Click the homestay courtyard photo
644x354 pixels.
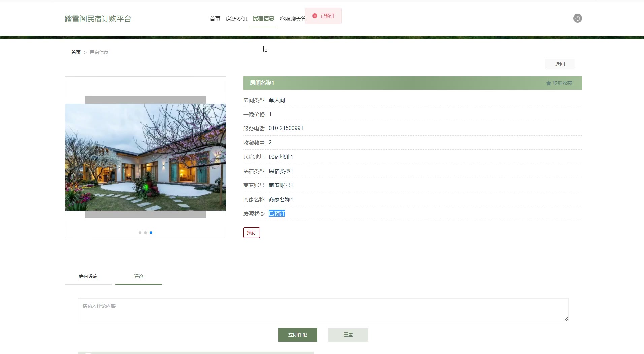pyautogui.click(x=146, y=157)
